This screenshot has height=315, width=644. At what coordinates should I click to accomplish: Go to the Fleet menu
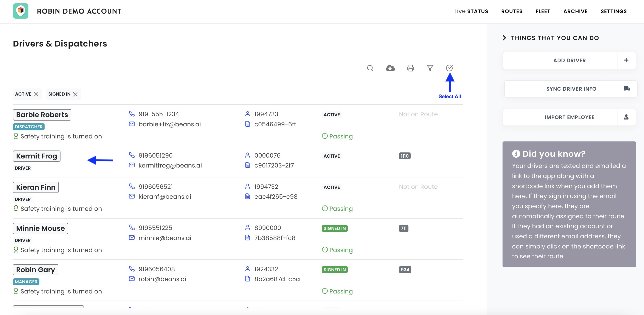tap(543, 11)
